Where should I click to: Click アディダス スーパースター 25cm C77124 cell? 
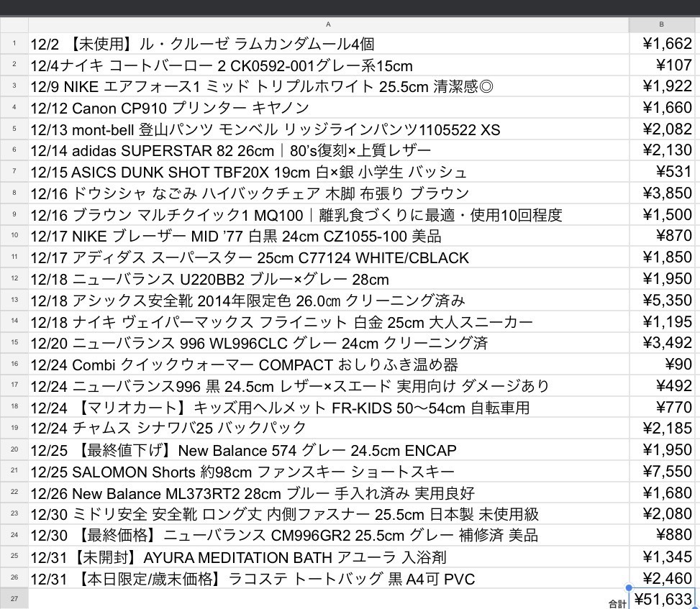(329, 257)
